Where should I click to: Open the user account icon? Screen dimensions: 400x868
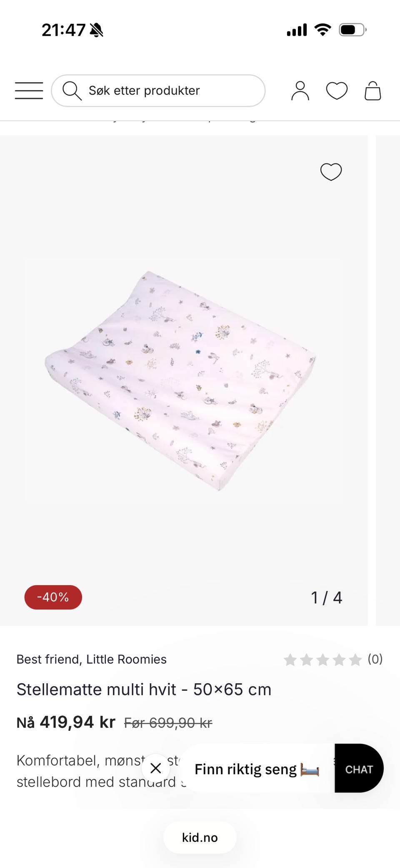[x=300, y=91]
